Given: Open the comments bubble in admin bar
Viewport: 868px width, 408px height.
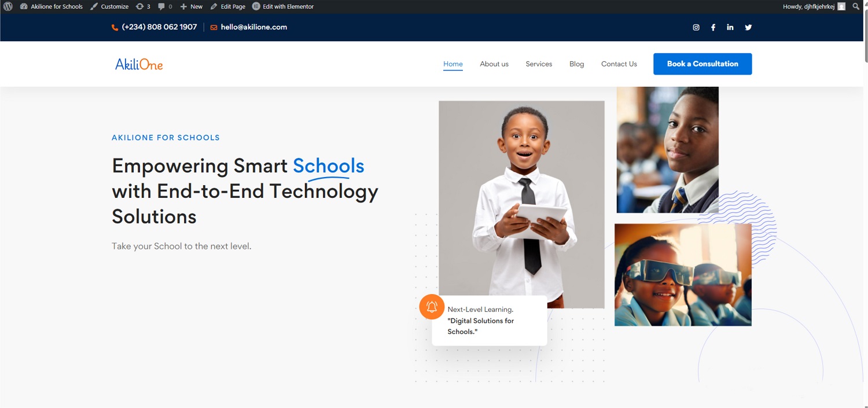Looking at the screenshot, I should click(x=165, y=6).
